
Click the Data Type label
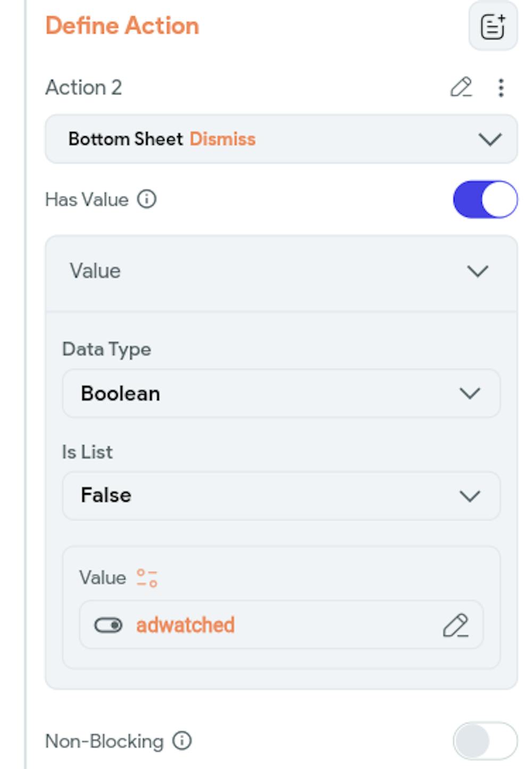pyautogui.click(x=106, y=349)
